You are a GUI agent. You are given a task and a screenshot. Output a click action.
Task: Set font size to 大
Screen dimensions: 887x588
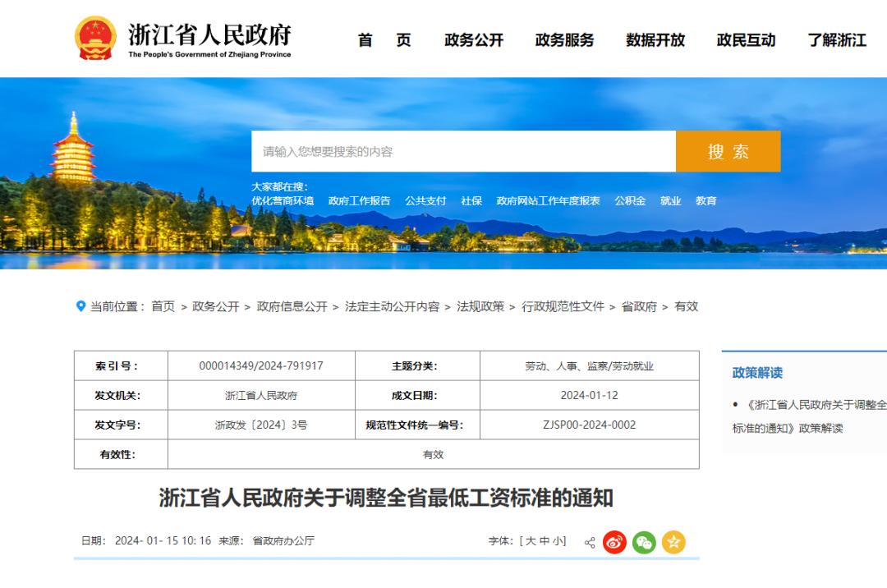(x=531, y=541)
